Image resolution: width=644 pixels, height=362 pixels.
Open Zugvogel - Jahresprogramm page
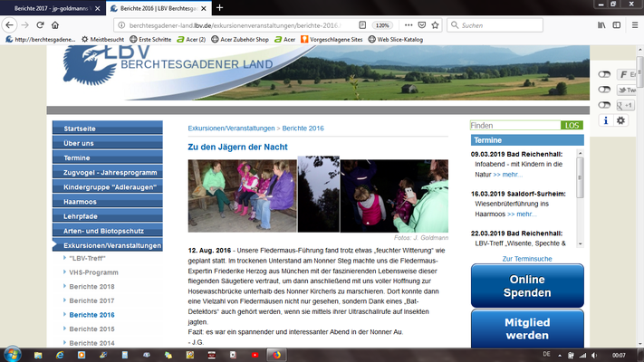tap(108, 172)
